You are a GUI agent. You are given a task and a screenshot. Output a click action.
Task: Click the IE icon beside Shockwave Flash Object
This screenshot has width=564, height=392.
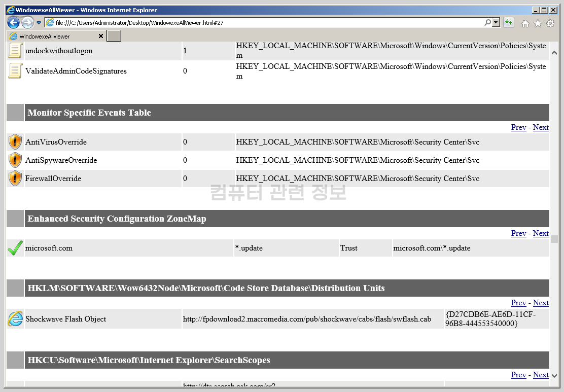(x=15, y=318)
